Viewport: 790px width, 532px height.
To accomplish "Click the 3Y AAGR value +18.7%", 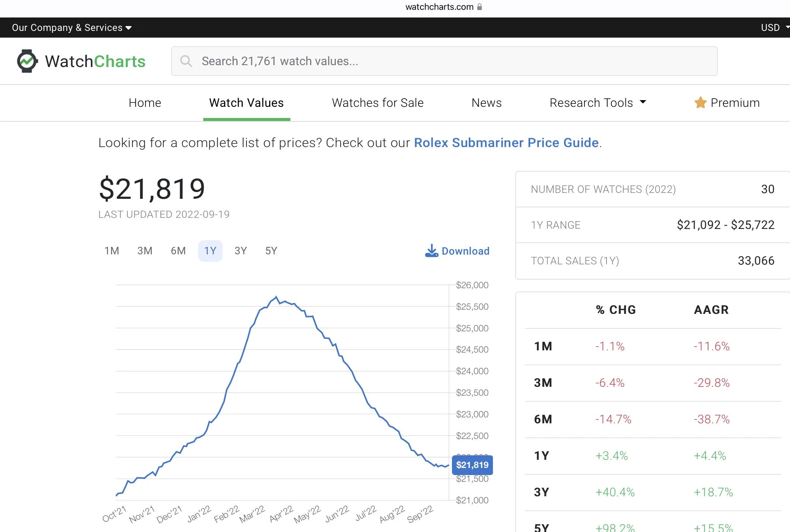I will [713, 493].
